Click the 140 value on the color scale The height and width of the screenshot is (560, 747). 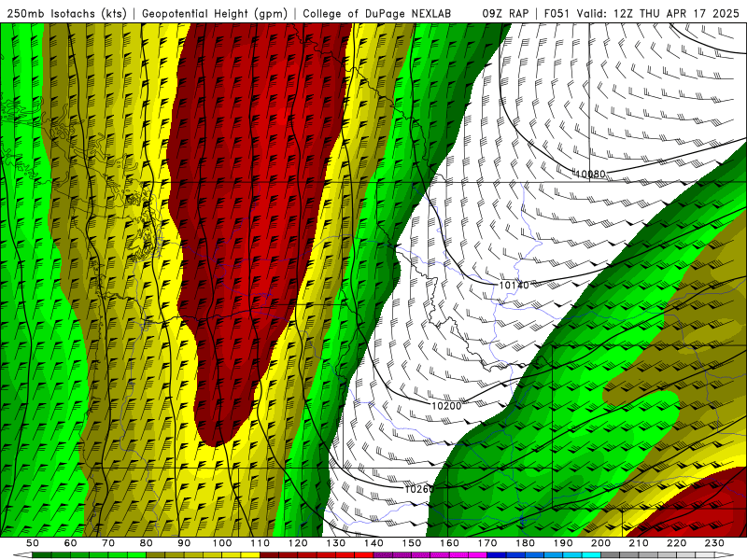point(373,543)
